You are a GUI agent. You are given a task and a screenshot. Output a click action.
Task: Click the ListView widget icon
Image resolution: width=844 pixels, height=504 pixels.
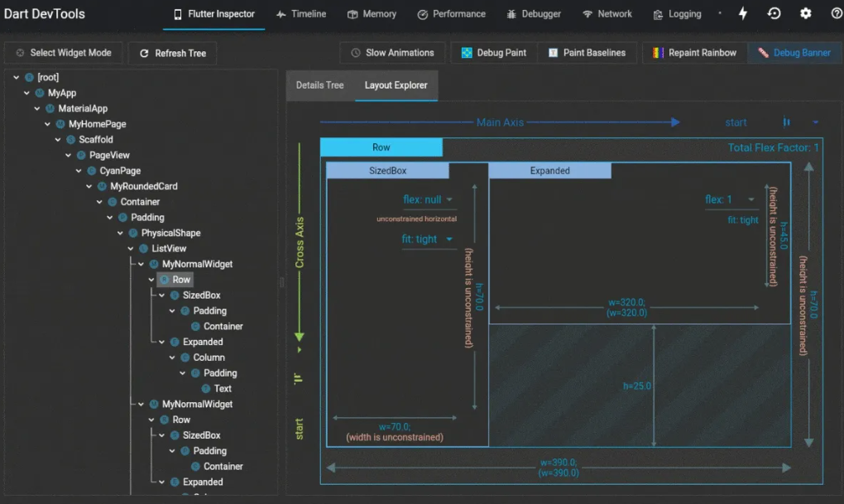pyautogui.click(x=143, y=248)
